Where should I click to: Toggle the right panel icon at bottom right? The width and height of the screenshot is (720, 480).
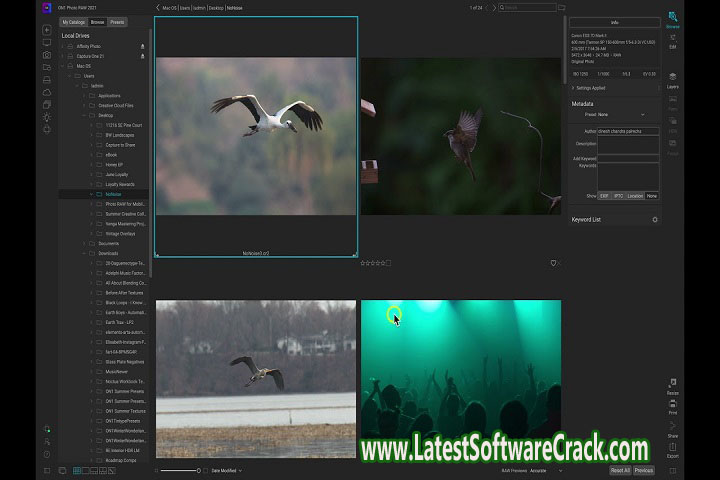pyautogui.click(x=673, y=471)
